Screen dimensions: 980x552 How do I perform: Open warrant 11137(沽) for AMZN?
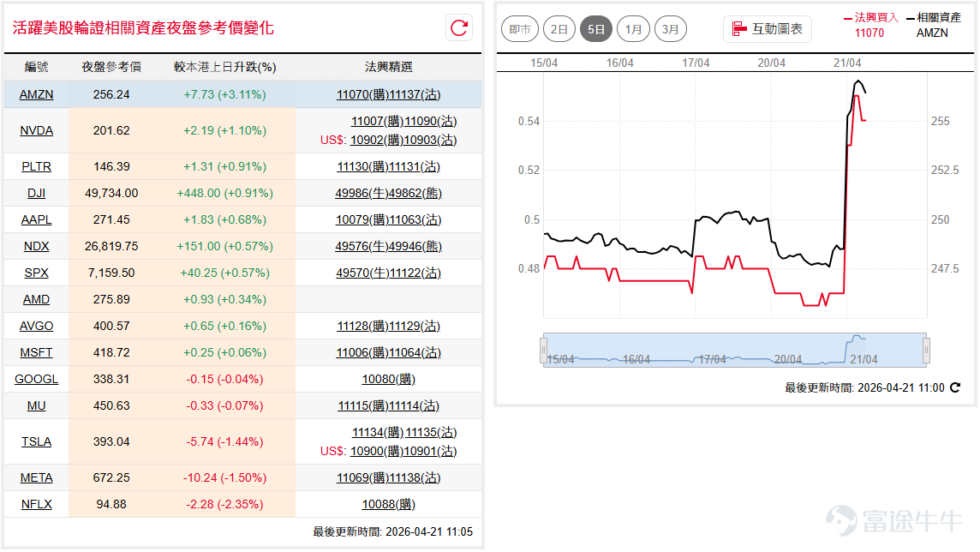[415, 94]
